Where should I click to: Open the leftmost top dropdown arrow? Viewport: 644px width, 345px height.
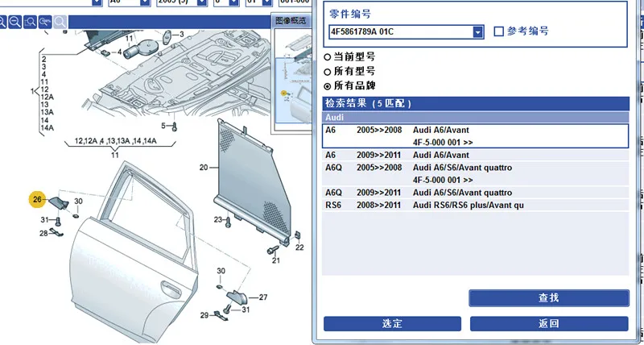pos(97,2)
